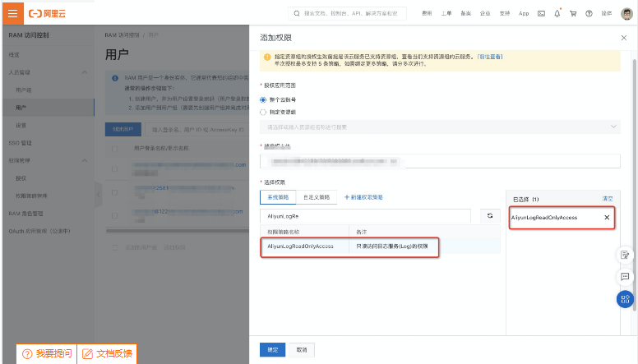Open the notification bell

557,13
